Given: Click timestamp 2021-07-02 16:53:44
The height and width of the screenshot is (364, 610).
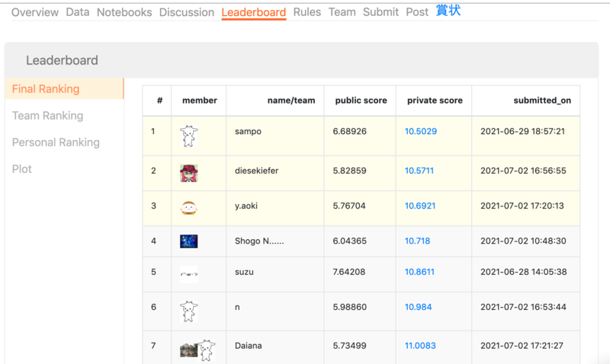Looking at the screenshot, I should (523, 307).
